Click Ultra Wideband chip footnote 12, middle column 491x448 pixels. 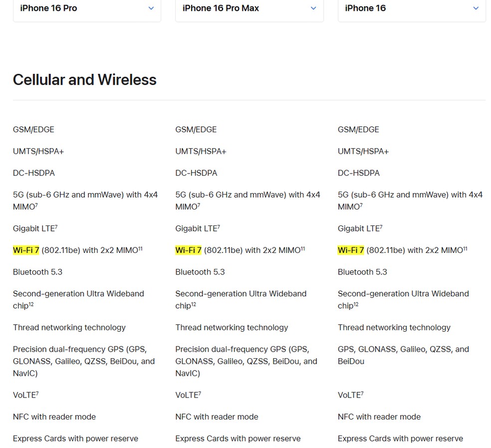pyautogui.click(x=194, y=304)
